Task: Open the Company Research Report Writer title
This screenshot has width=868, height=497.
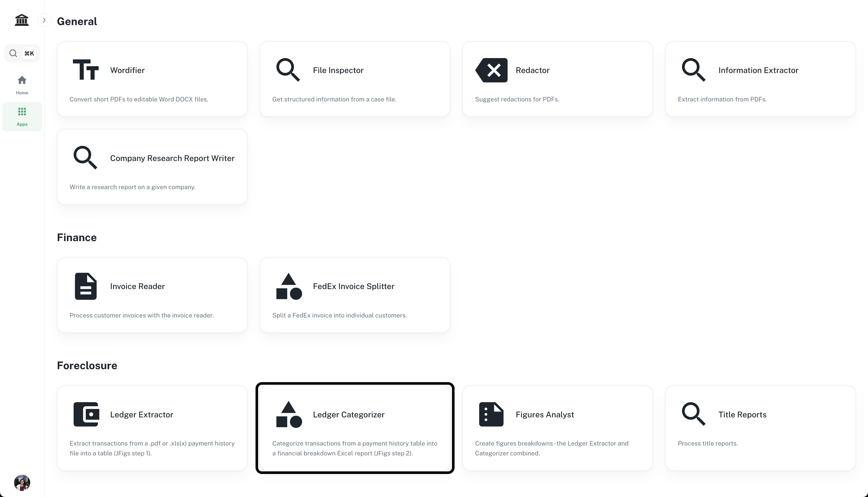Action: pos(172,158)
